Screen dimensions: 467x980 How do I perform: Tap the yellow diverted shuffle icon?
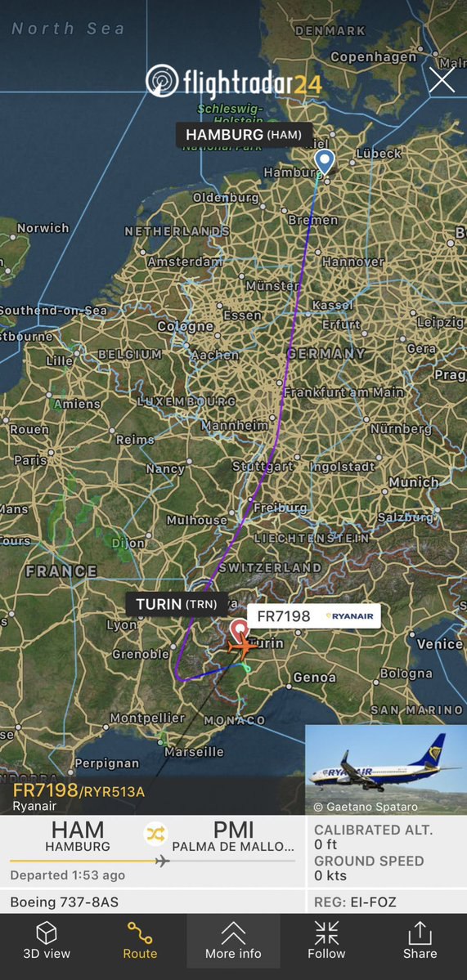click(155, 833)
